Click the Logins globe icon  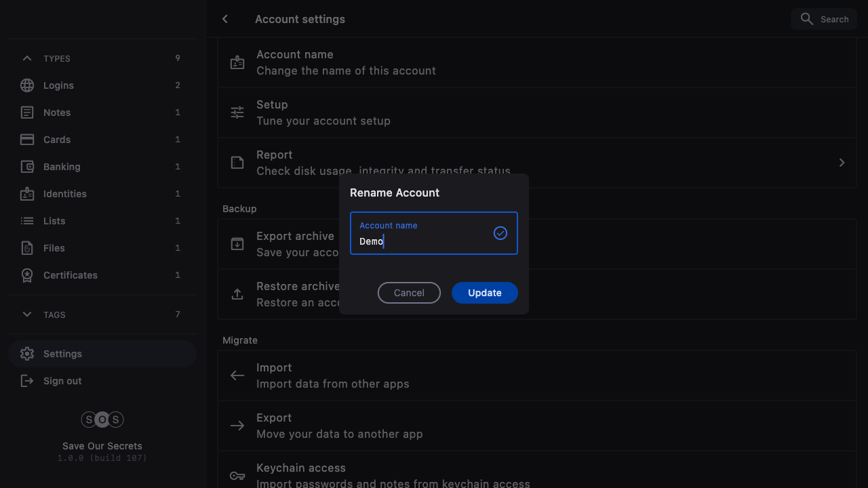[27, 85]
